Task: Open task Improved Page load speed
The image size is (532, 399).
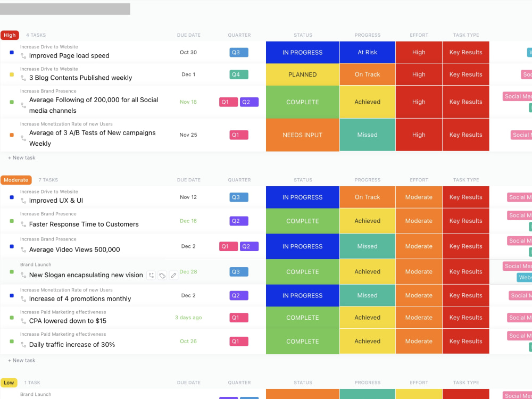Action: pyautogui.click(x=69, y=56)
